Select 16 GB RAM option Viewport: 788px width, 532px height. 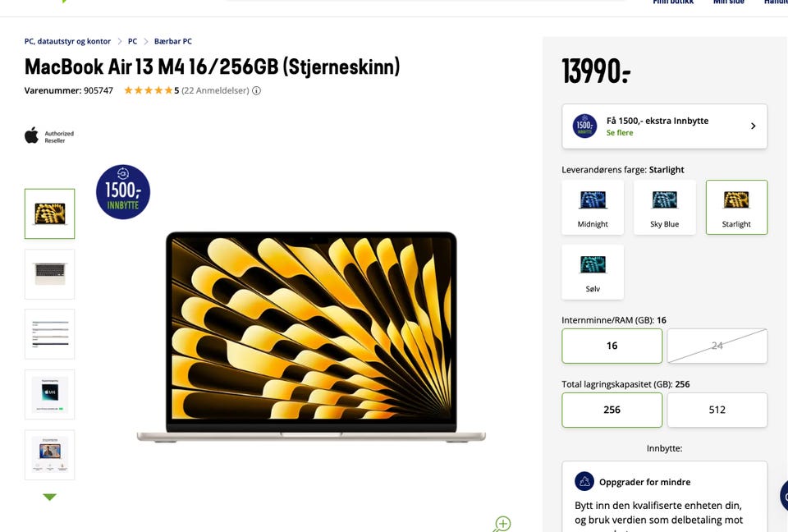click(x=612, y=346)
